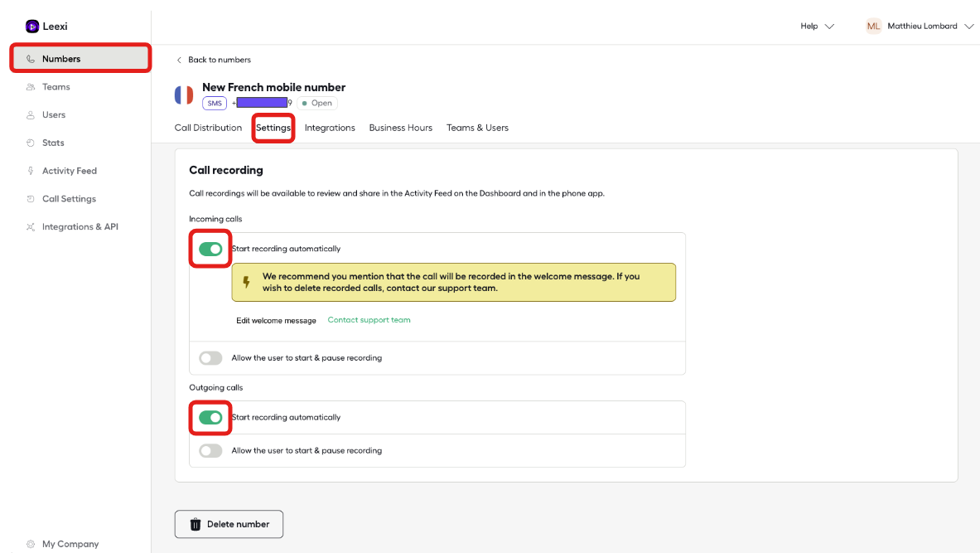The width and height of the screenshot is (980, 553).
Task: Enable user start & pause for outgoing calls
Action: (x=210, y=450)
